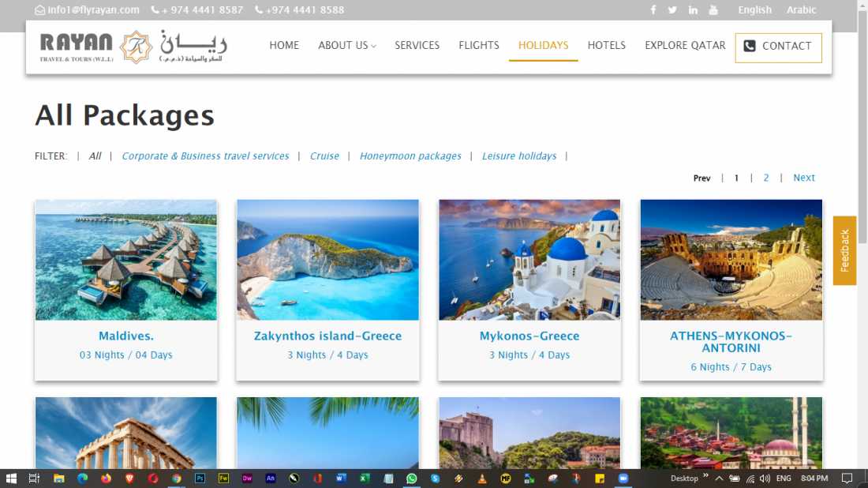This screenshot has width=868, height=488.
Task: Click the ATHENS-MYKONOS-ANTORINI title
Action: (731, 342)
